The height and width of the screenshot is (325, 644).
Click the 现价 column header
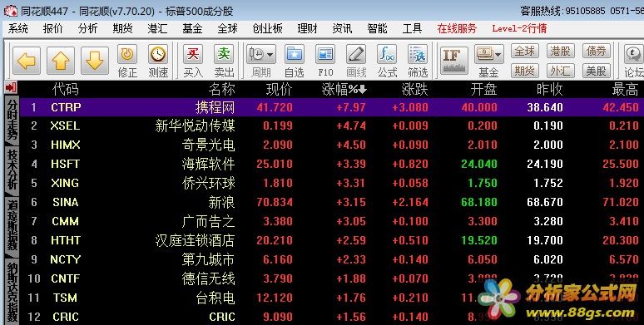[x=280, y=89]
